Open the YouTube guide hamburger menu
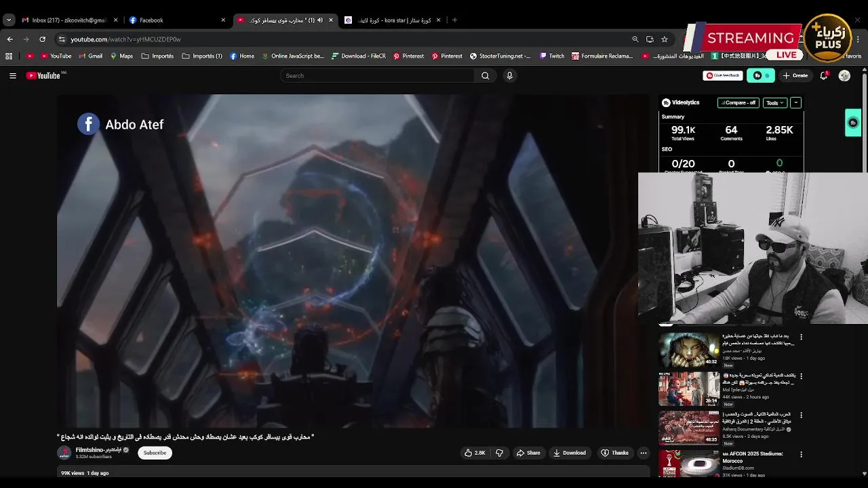 point(12,76)
